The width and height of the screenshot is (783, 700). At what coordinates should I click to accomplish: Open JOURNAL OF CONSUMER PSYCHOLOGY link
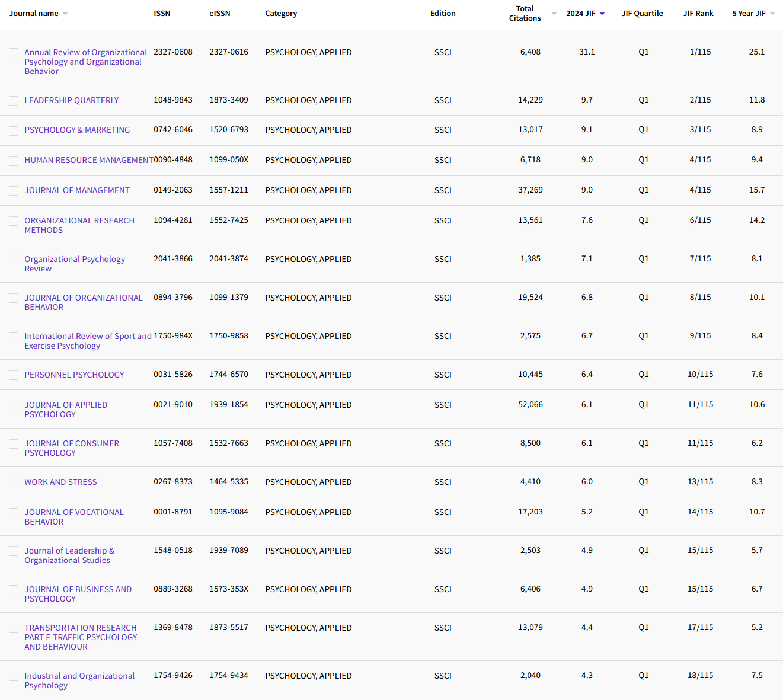[x=72, y=448]
